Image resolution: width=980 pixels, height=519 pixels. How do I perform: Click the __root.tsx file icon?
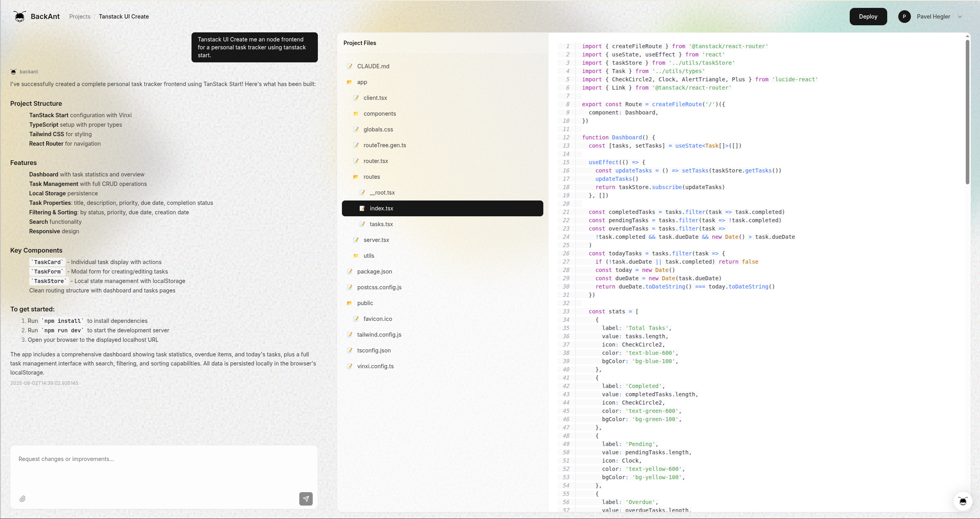click(362, 193)
